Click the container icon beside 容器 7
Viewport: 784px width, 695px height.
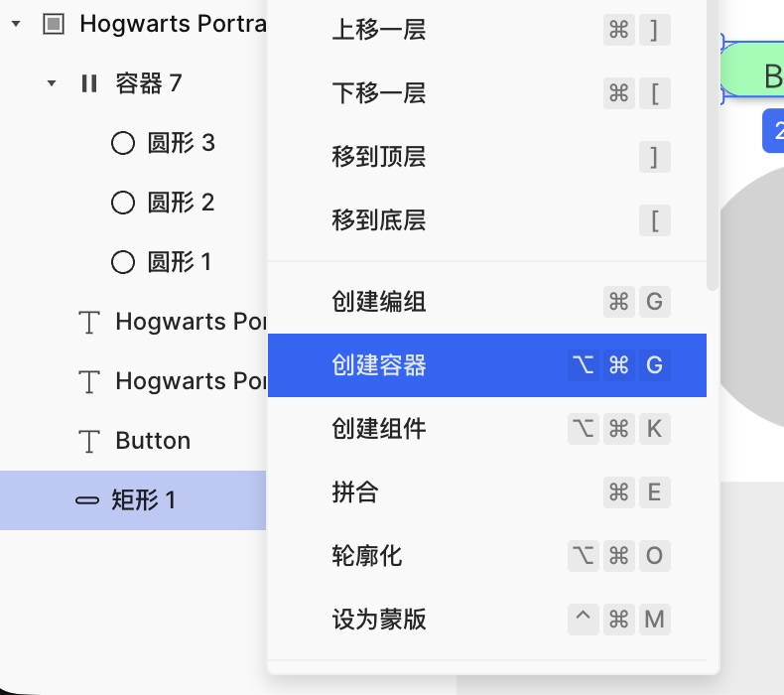(89, 83)
